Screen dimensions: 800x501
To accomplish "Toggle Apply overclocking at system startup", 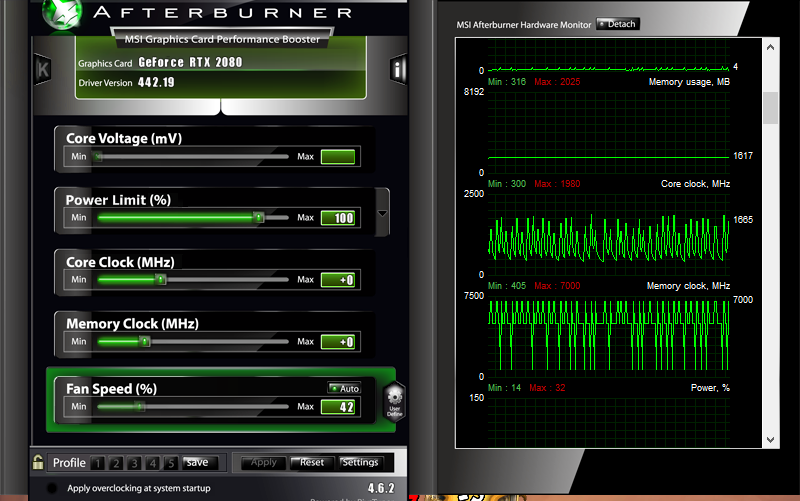I will (x=52, y=488).
